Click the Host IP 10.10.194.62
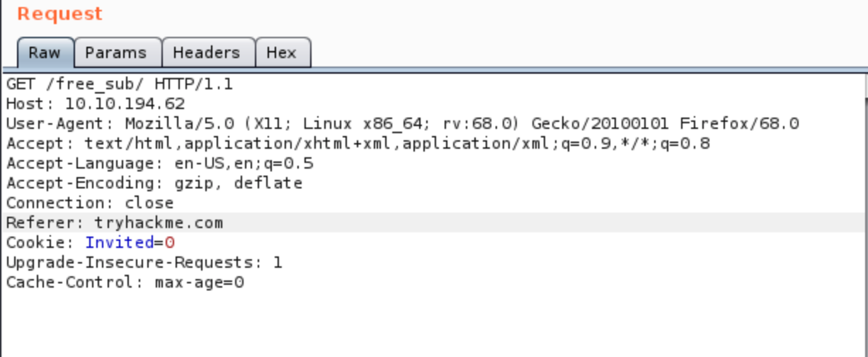This screenshot has height=357, width=868. [125, 104]
